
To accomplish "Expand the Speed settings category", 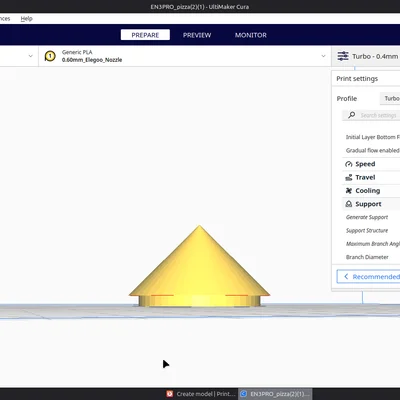I will (x=371, y=164).
